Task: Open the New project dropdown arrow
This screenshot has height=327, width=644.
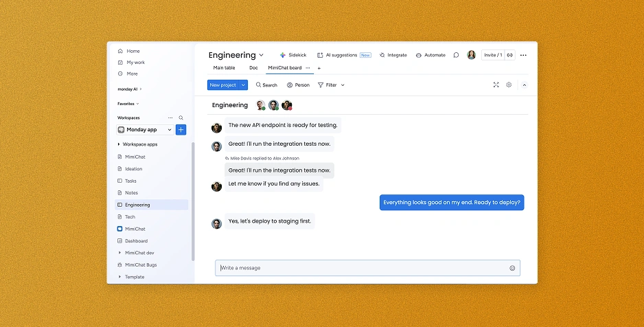Action: tap(243, 85)
